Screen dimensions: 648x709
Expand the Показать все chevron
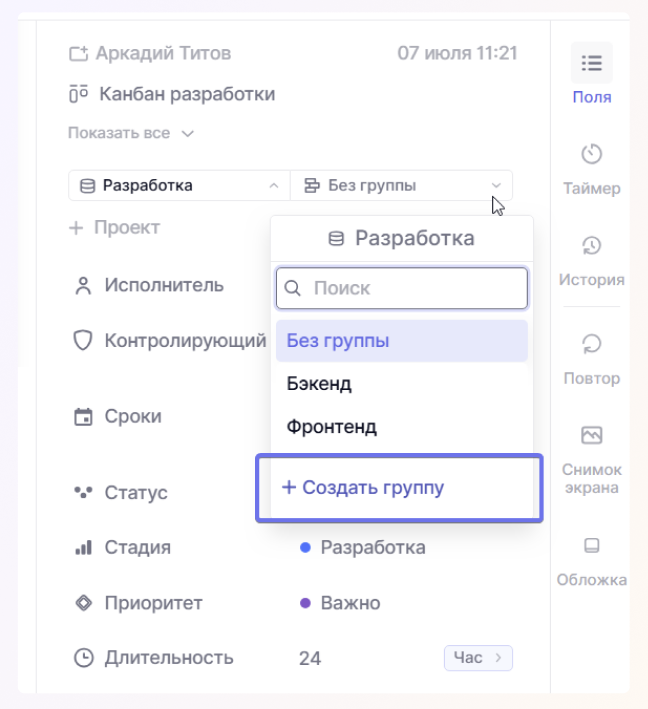187,133
